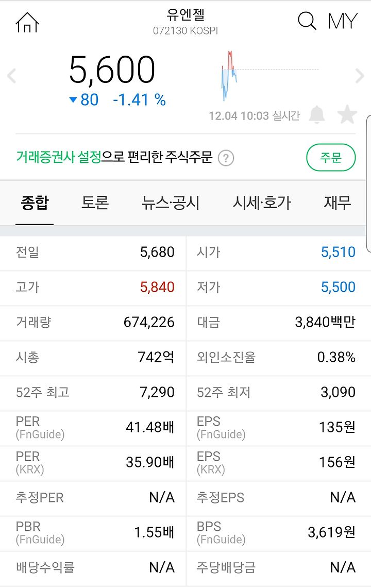The width and height of the screenshot is (371, 588).
Task: Open stock search magnifier icon
Action: click(x=307, y=21)
